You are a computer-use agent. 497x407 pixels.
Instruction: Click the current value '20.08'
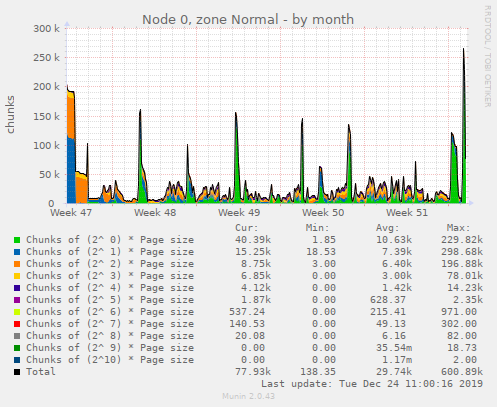pos(250,336)
